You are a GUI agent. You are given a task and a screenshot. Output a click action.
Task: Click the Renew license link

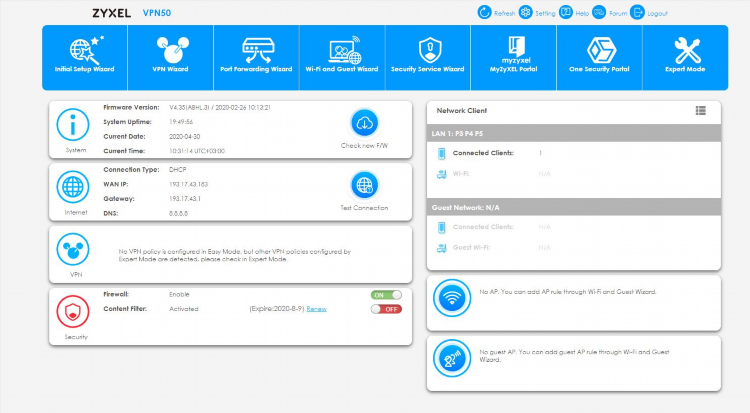click(x=316, y=309)
